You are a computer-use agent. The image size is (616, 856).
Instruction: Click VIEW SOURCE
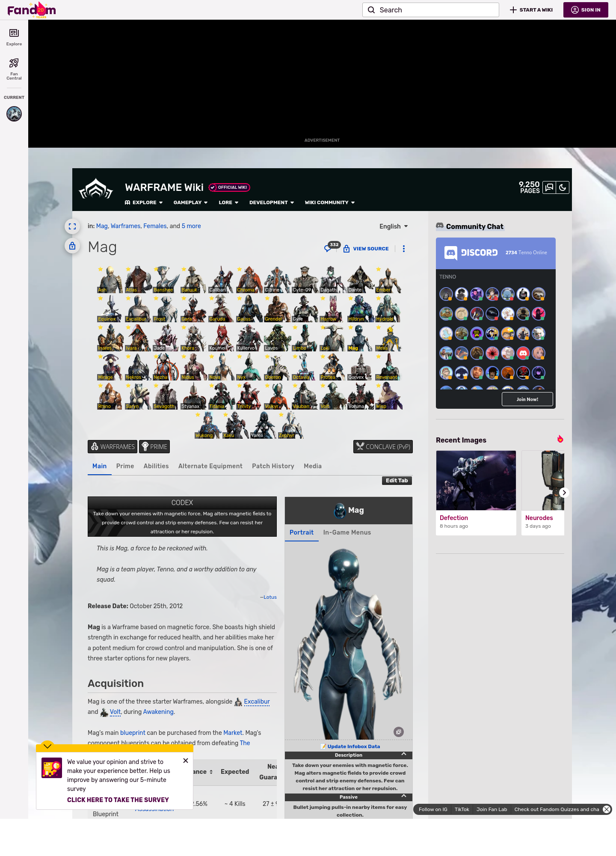[366, 249]
